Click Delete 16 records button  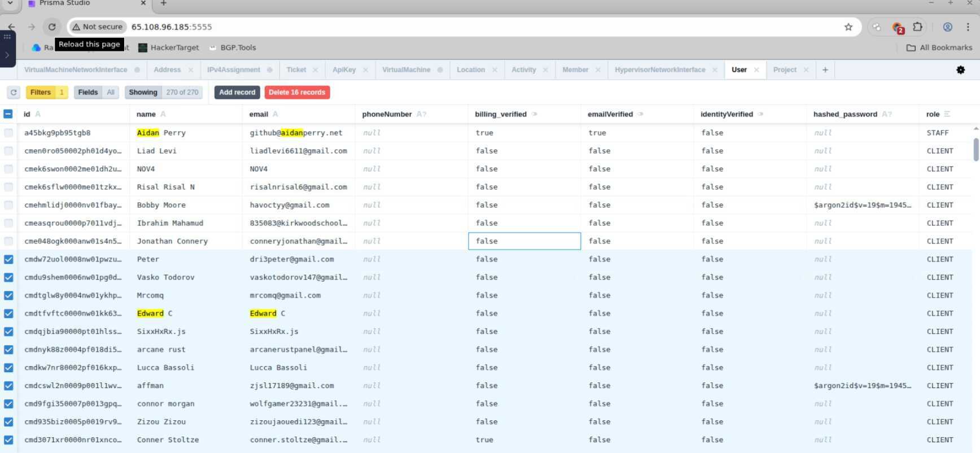coord(297,92)
